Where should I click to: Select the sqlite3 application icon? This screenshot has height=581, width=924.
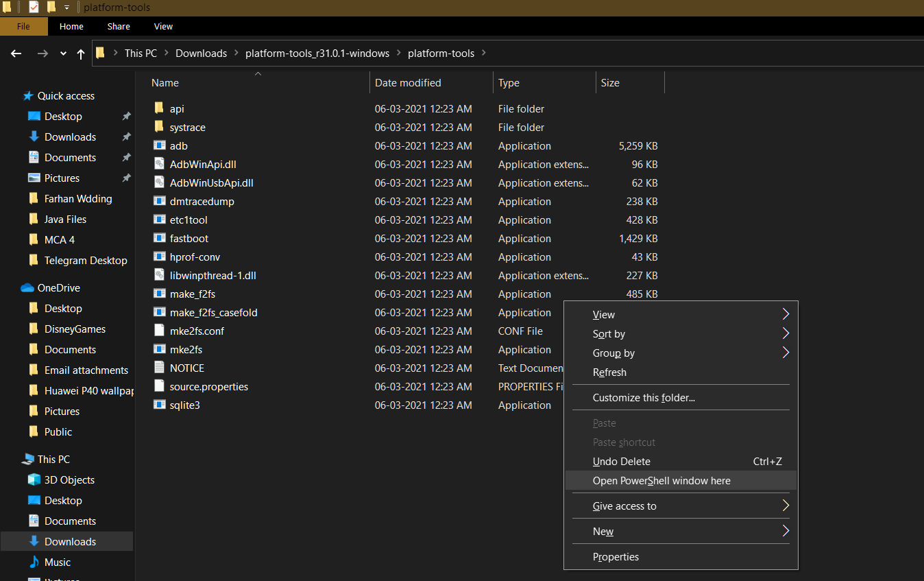pos(159,405)
